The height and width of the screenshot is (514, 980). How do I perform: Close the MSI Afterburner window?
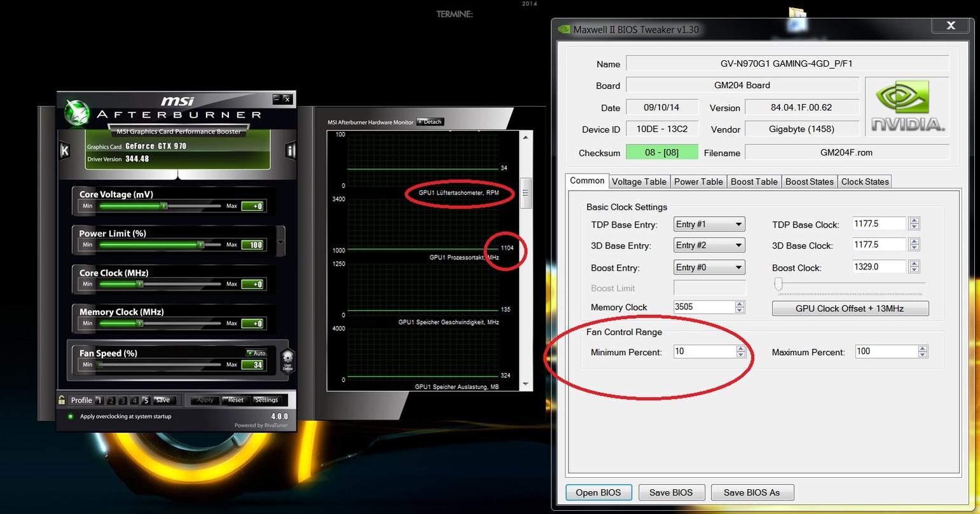pos(287,98)
